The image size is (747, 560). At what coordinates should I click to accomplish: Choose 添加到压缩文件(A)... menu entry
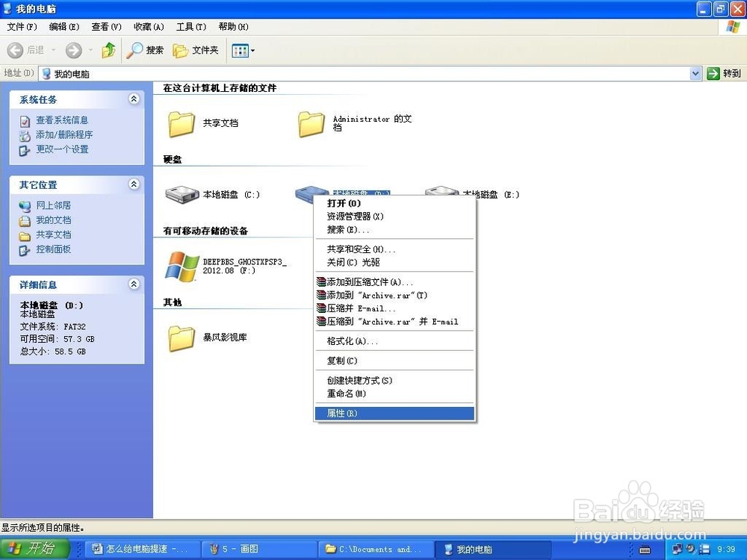pyautogui.click(x=394, y=282)
